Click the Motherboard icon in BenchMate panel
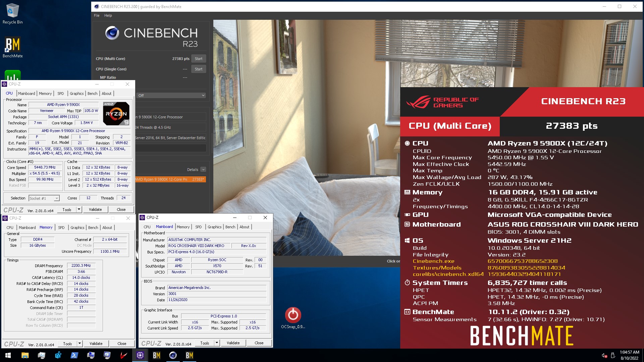Screen dimensions: 644x362 click(407, 224)
